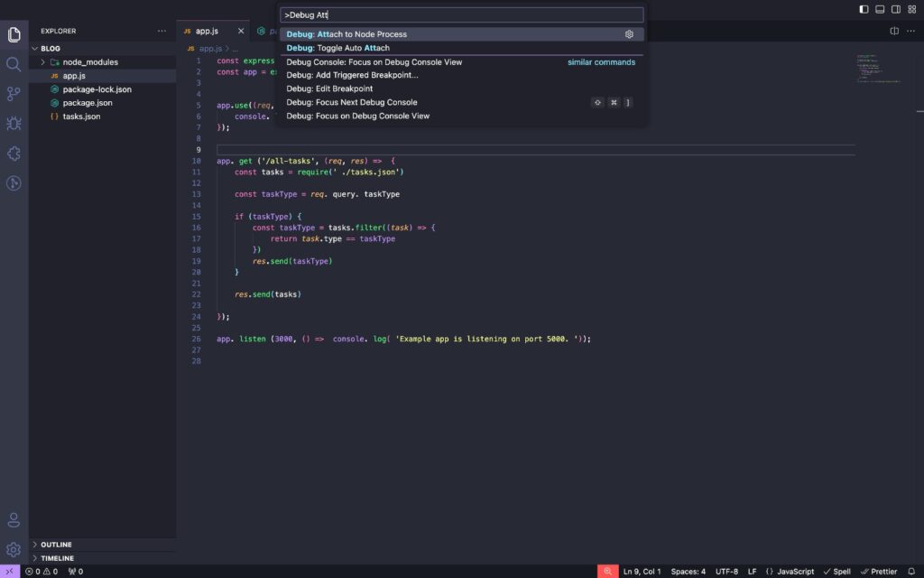Viewport: 924px width, 578px height.
Task: Open the notifications bell in the status bar
Action: pyautogui.click(x=911, y=571)
